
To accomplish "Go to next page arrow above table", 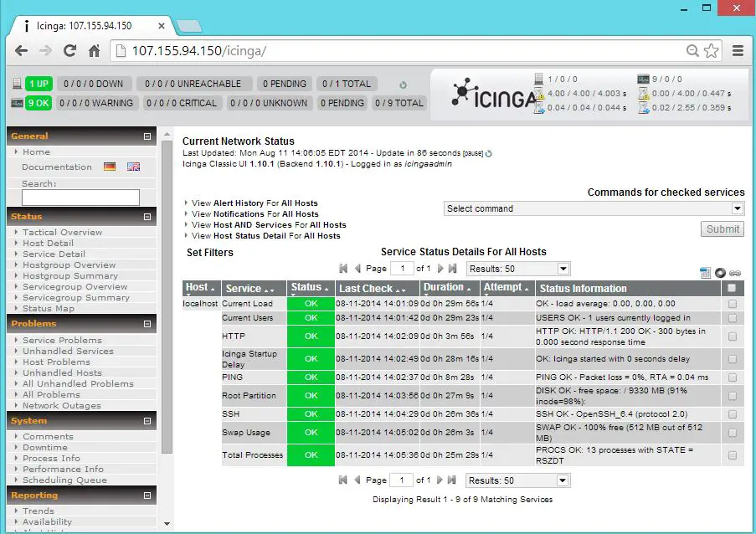I will point(440,269).
